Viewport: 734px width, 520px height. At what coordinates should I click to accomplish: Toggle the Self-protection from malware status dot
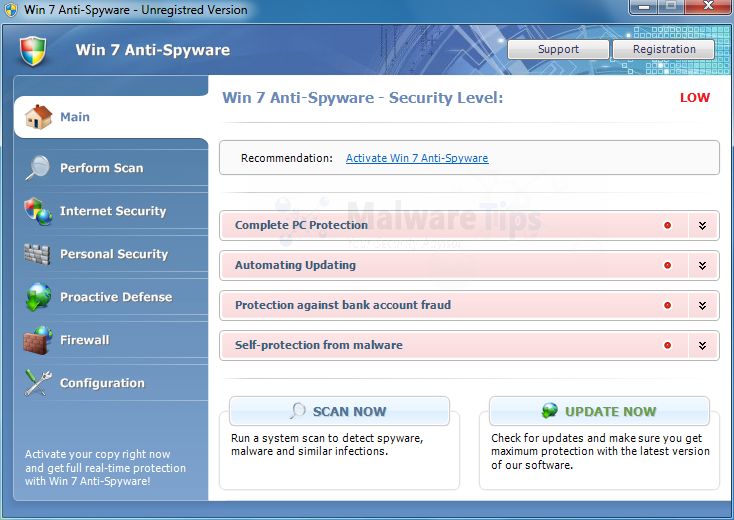tap(667, 345)
